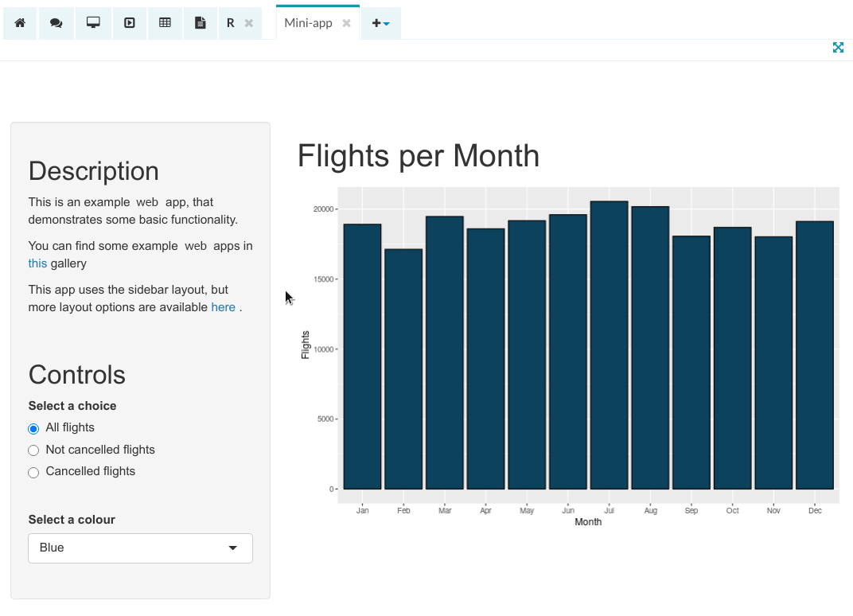The height and width of the screenshot is (616, 853).
Task: Open the home tab icon
Action: [x=20, y=23]
